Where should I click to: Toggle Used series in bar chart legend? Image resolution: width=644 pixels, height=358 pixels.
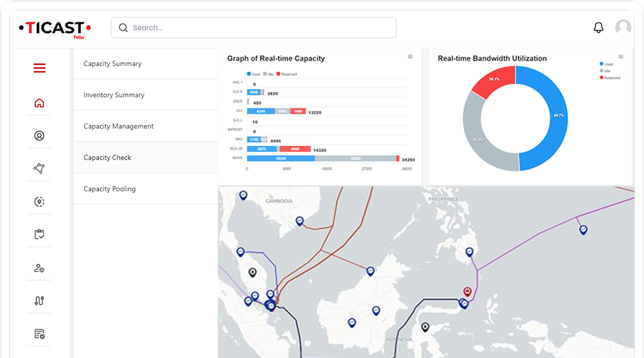pos(253,74)
